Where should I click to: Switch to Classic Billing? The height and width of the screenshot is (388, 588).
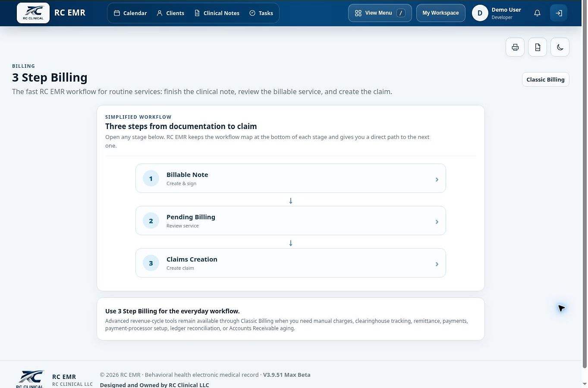[546, 79]
